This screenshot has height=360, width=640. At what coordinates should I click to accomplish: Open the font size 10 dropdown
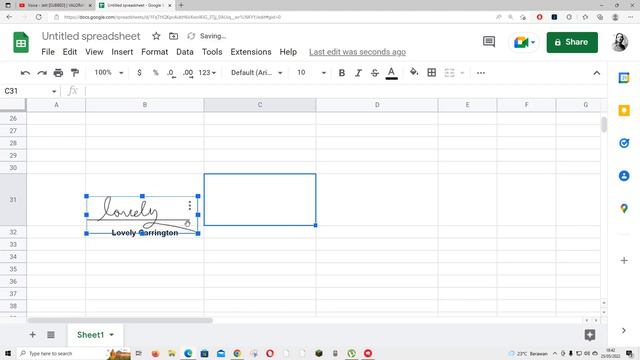tap(311, 73)
